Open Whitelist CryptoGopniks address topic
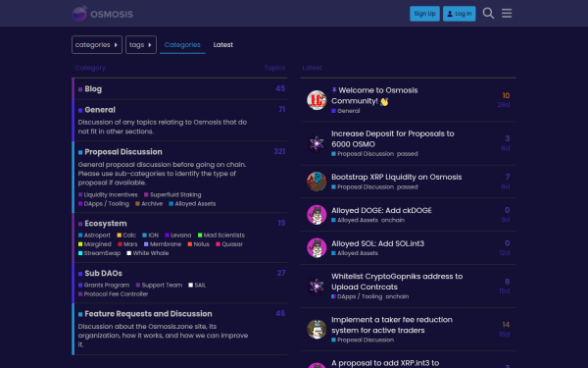This screenshot has height=368, width=588. (397, 282)
